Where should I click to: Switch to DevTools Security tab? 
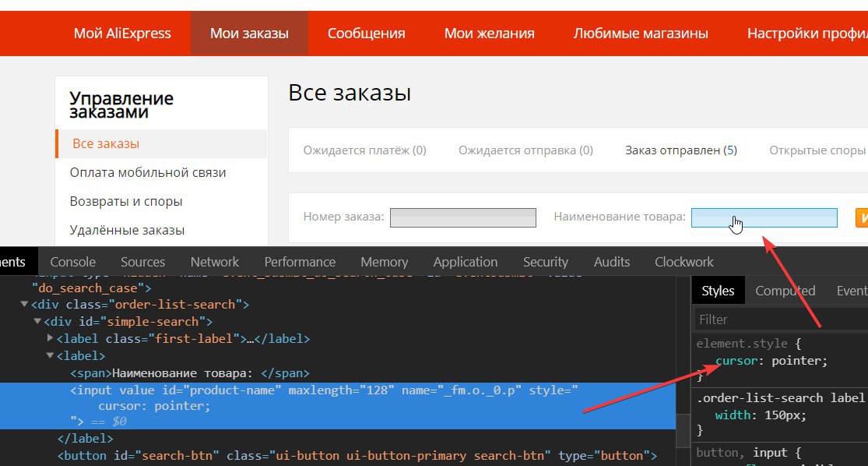pyautogui.click(x=545, y=262)
